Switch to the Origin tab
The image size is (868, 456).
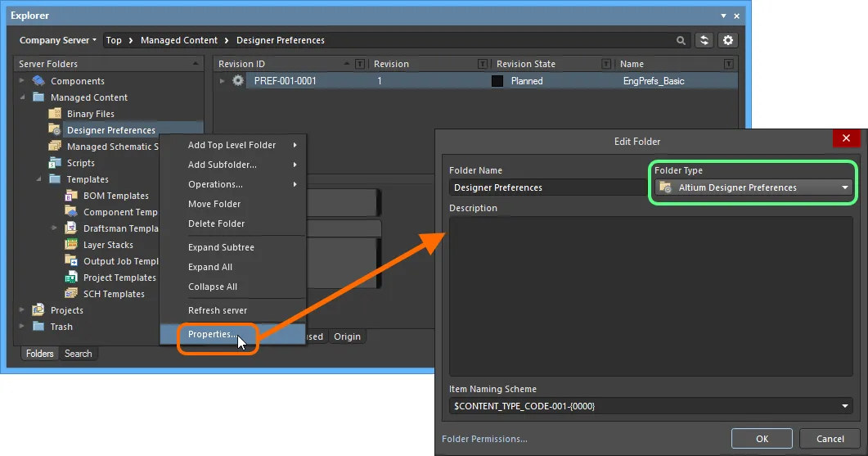point(347,336)
